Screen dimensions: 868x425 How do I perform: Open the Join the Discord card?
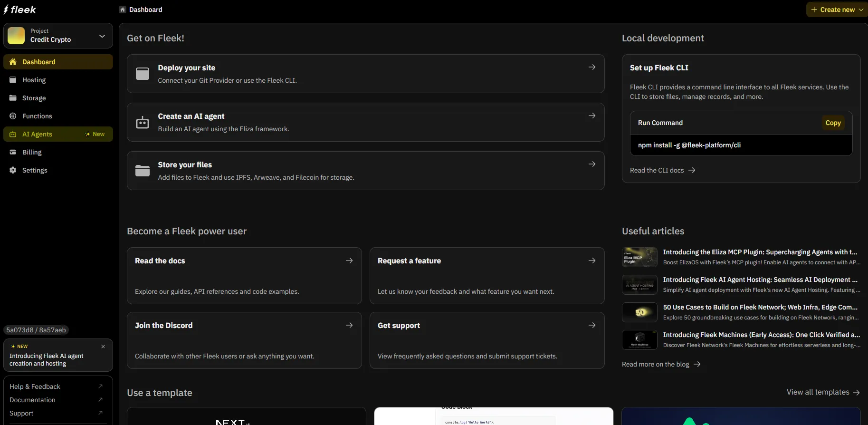point(244,340)
